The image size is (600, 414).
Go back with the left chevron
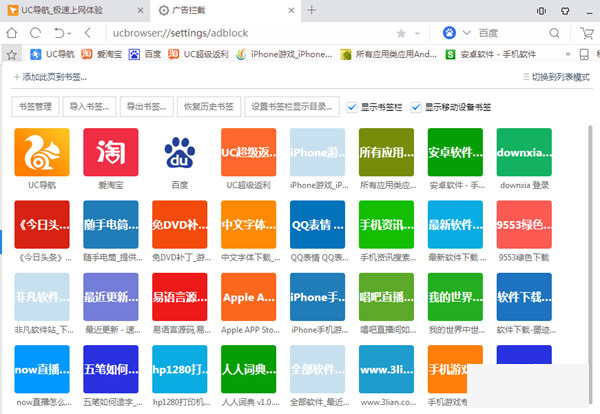pos(88,33)
